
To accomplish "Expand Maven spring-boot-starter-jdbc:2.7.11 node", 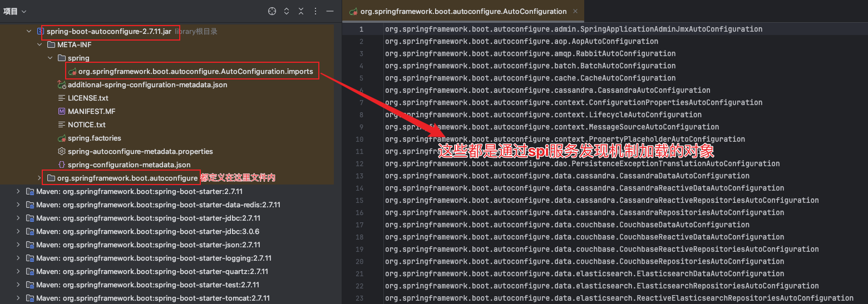I will coord(18,218).
